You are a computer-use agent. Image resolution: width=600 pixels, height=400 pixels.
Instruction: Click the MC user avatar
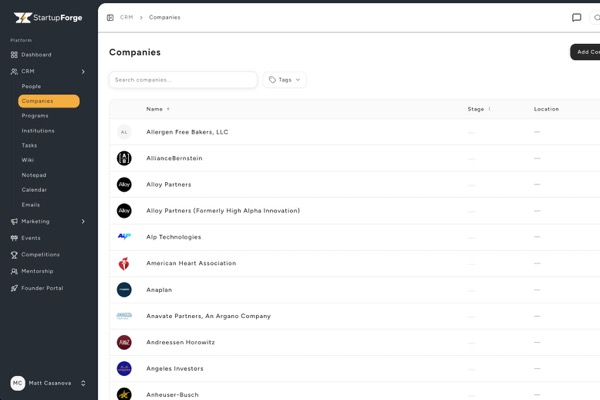pyautogui.click(x=18, y=383)
